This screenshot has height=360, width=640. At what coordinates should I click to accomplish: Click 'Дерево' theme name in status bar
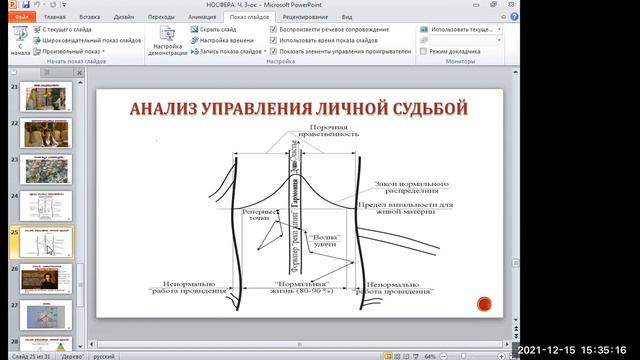point(72,356)
